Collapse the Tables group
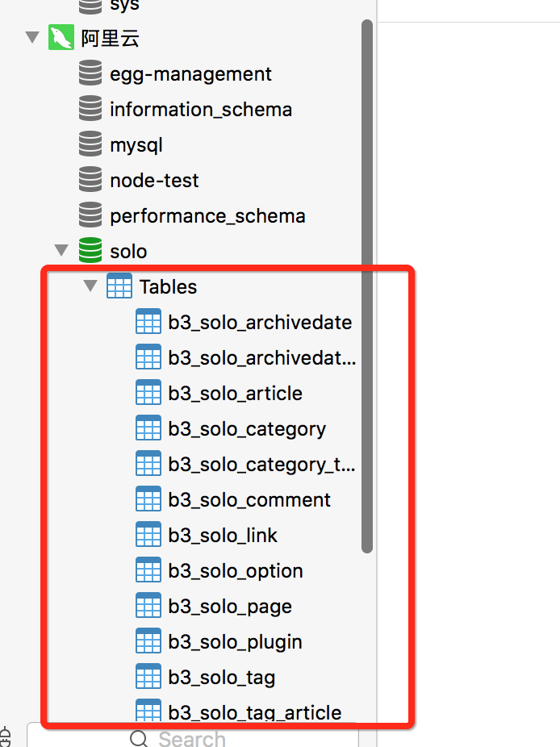 [90, 286]
